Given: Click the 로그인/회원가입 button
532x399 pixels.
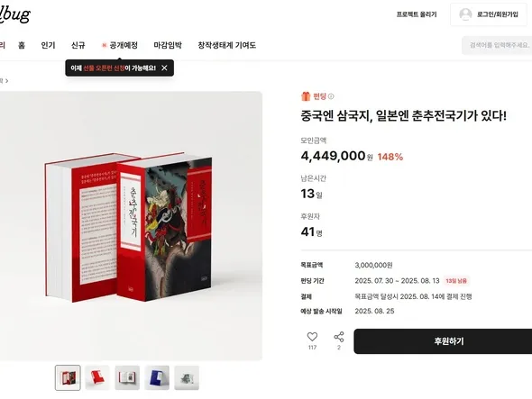Looking at the screenshot, I should point(489,14).
